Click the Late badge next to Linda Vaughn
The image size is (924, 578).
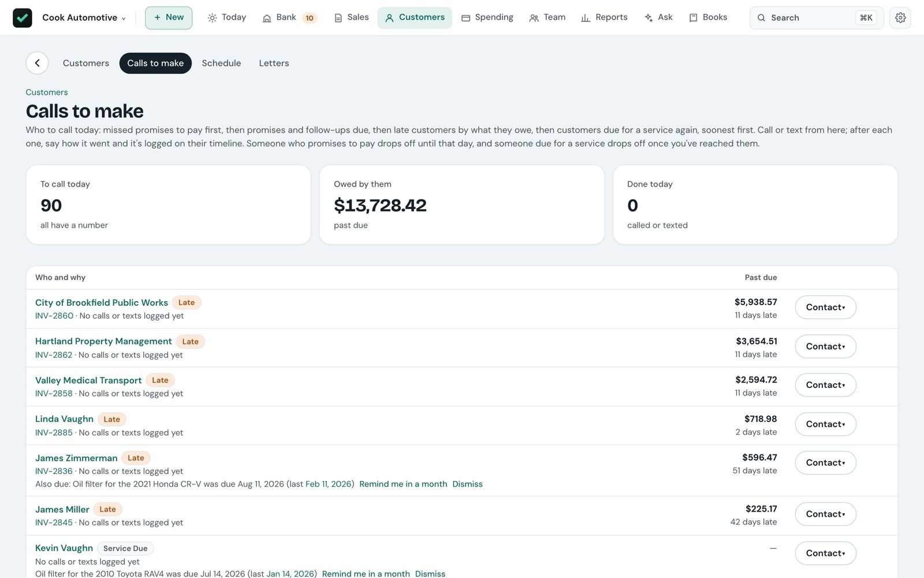[112, 419]
